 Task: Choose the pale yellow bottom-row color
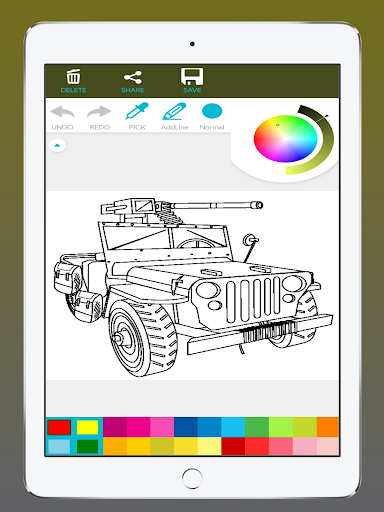209,446
